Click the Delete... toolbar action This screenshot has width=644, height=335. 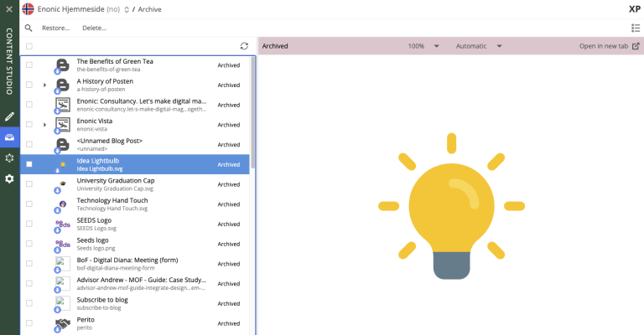tap(94, 28)
